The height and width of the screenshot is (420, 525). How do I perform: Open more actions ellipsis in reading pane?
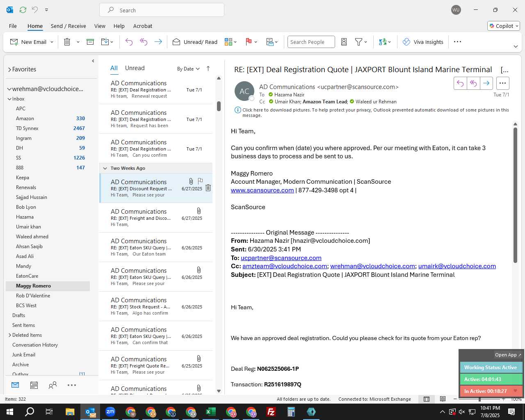(502, 83)
